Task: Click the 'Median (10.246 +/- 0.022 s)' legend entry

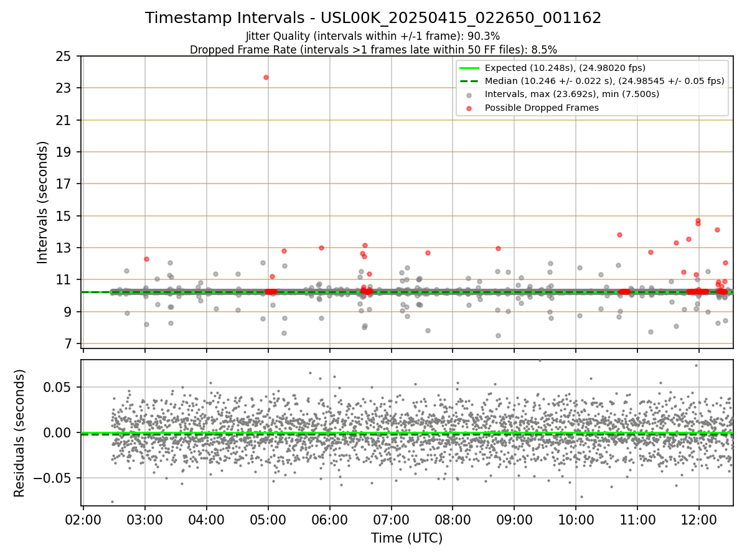Action: pos(604,81)
